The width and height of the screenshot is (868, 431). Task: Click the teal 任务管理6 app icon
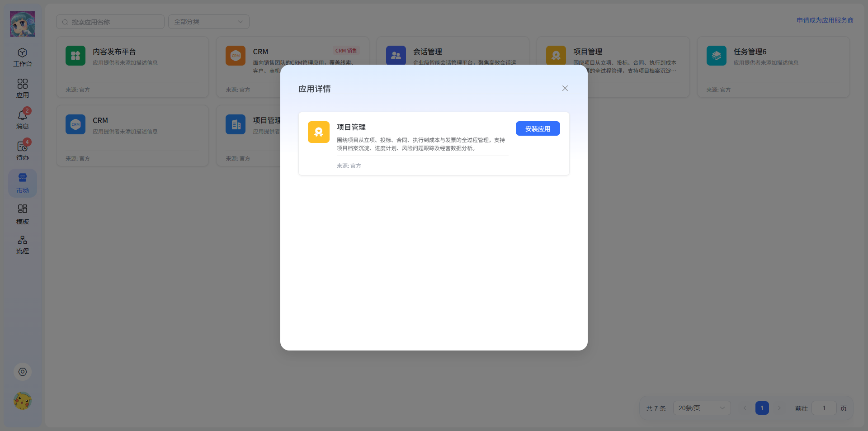click(x=717, y=56)
